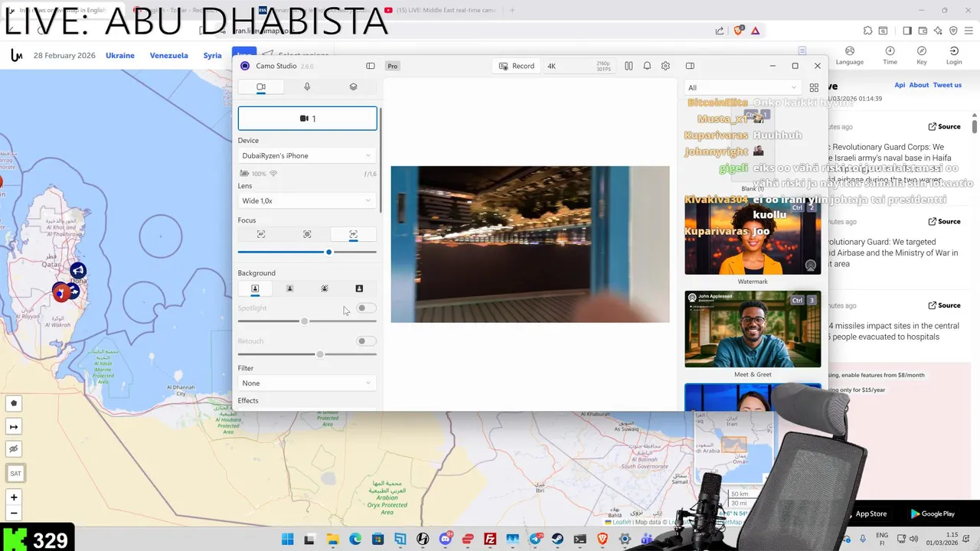Open the overlays layers tab in Camo
The width and height of the screenshot is (980, 551).
tap(353, 87)
